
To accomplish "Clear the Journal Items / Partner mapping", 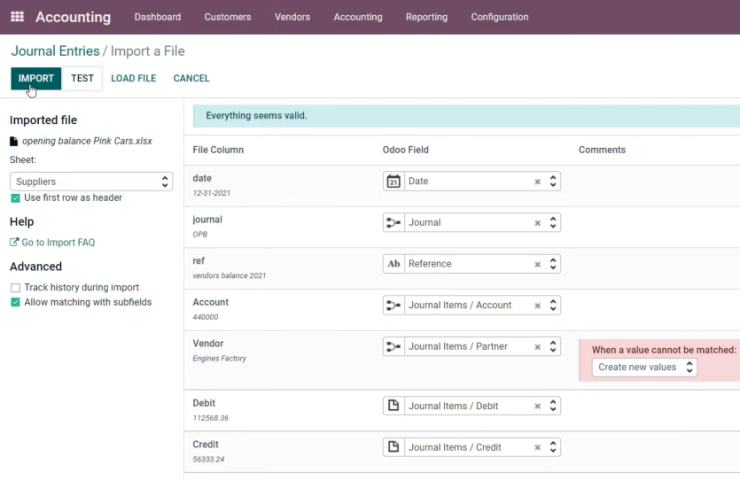I will tap(537, 347).
